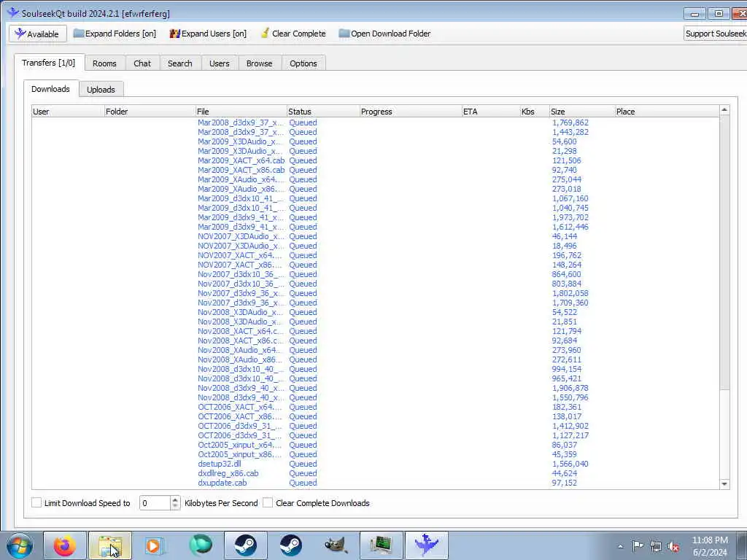Viewport: 747px width, 560px height.
Task: Sort by the Progress column header
Action: 411,112
